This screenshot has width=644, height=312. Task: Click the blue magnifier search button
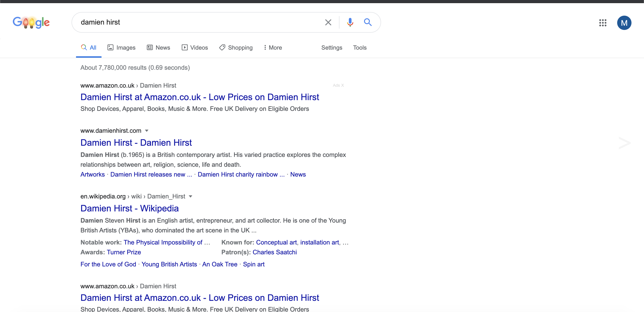[367, 23]
